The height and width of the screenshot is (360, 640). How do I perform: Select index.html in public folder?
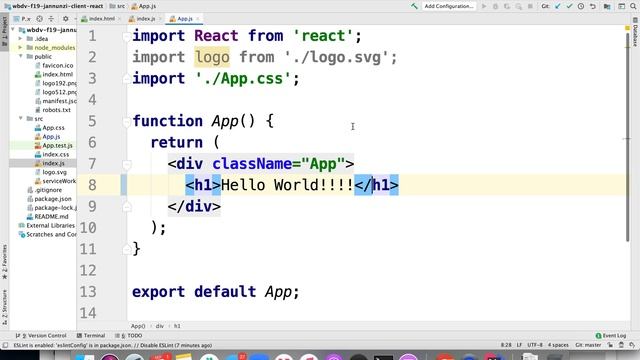pos(54,74)
